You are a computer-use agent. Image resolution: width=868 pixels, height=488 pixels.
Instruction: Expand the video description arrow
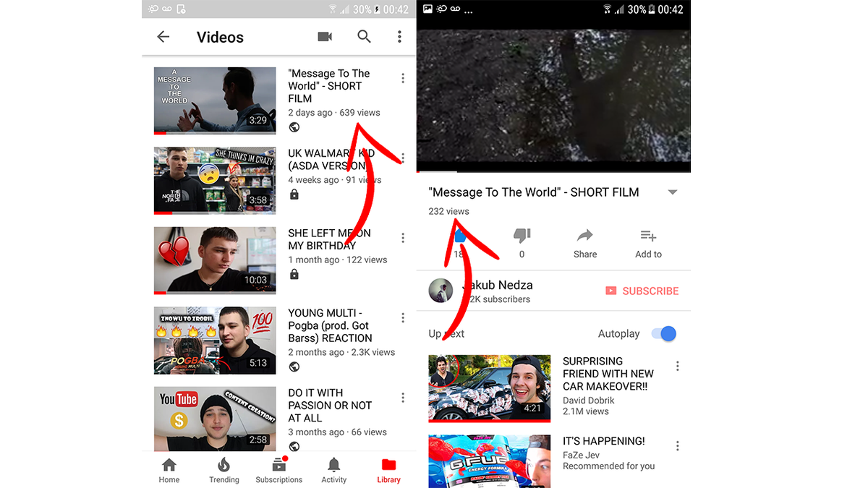pos(673,192)
